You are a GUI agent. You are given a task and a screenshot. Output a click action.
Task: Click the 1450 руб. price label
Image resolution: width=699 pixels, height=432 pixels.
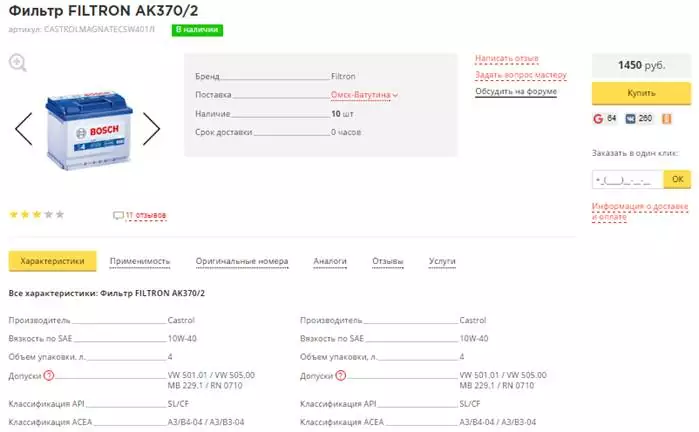[x=641, y=65]
